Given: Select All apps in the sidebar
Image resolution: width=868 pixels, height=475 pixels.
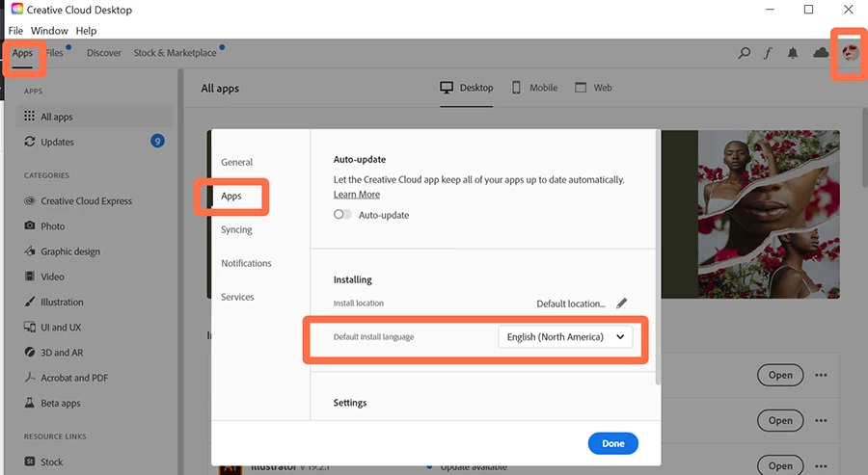Looking at the screenshot, I should (95, 117).
